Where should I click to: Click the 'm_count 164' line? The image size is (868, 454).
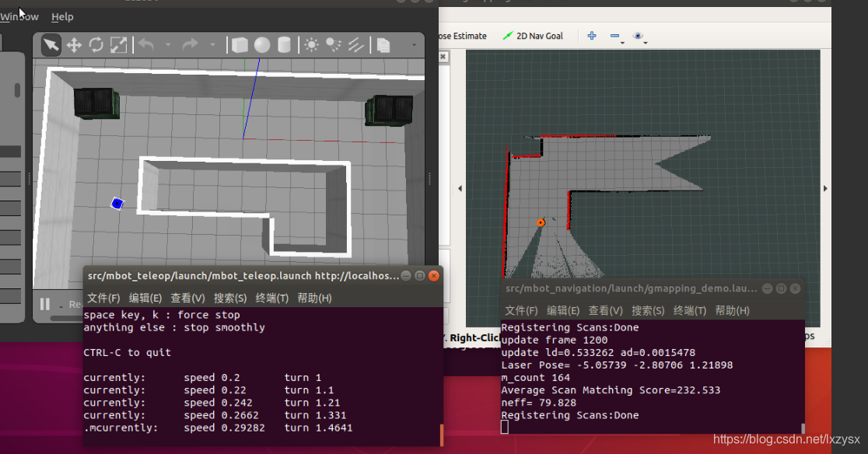535,378
